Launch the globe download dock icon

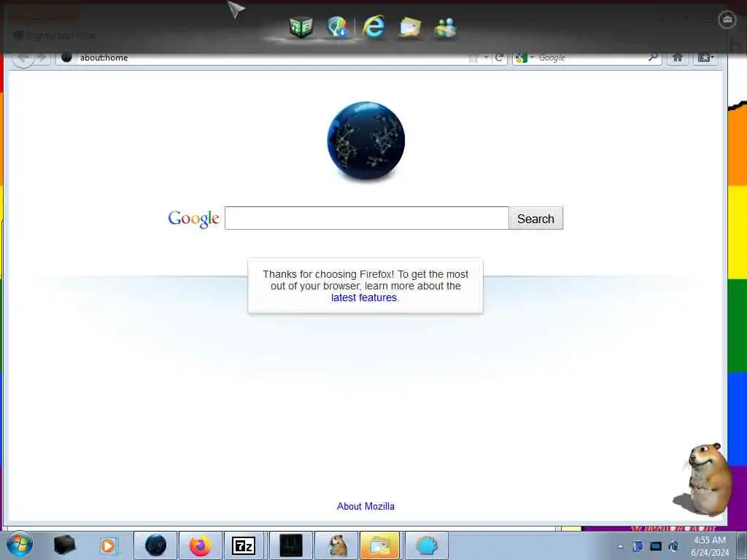[x=338, y=27]
